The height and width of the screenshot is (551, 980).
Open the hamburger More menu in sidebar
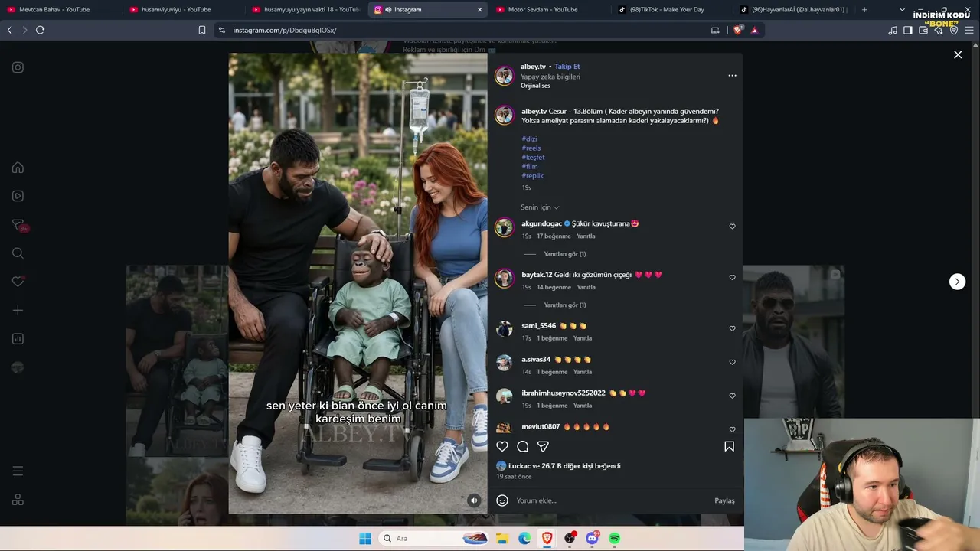pos(18,471)
